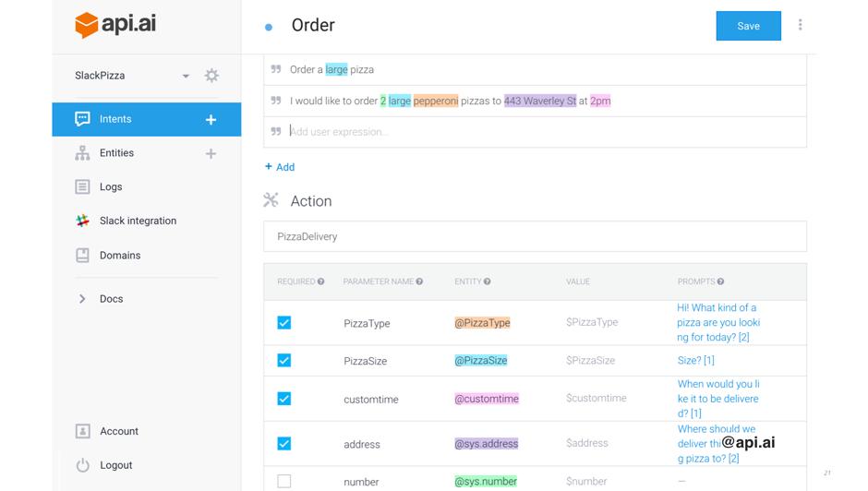Open the three-dot options menu beside Save
This screenshot has width=868, height=491.
click(x=800, y=26)
